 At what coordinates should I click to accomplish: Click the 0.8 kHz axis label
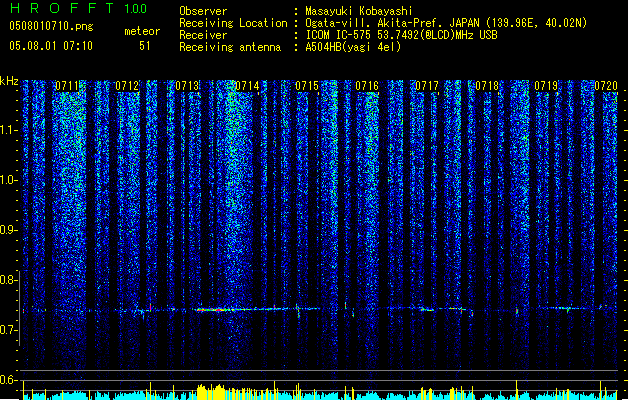coord(9,280)
